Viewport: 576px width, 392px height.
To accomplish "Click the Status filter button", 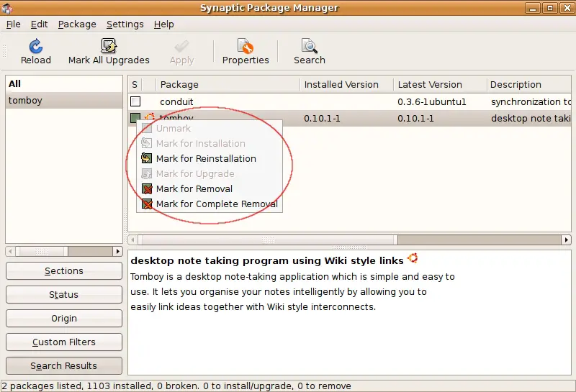I will click(64, 294).
